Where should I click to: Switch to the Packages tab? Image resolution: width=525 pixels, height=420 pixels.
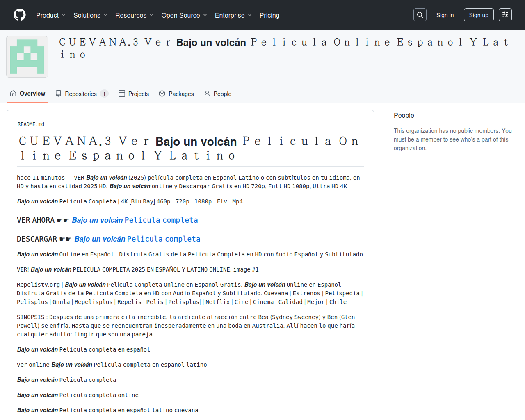pyautogui.click(x=176, y=94)
